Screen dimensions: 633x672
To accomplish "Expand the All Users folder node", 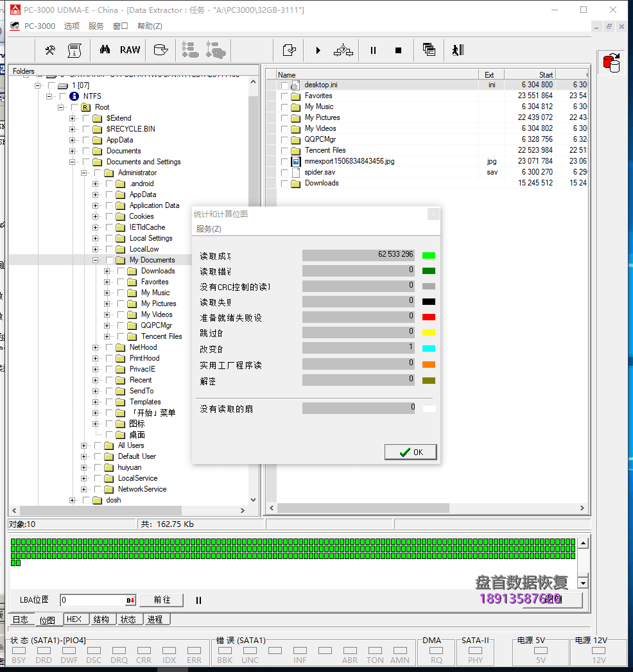I will (84, 445).
